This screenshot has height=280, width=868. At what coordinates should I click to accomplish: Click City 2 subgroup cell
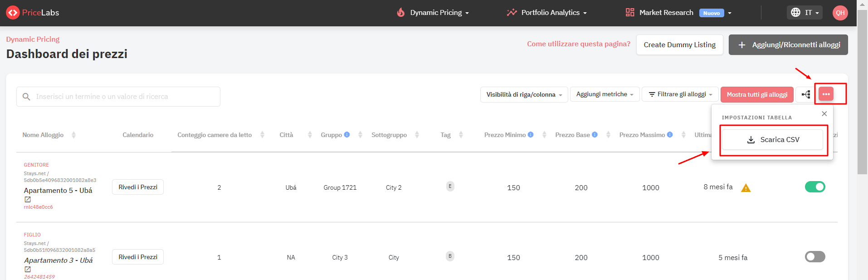coord(394,187)
